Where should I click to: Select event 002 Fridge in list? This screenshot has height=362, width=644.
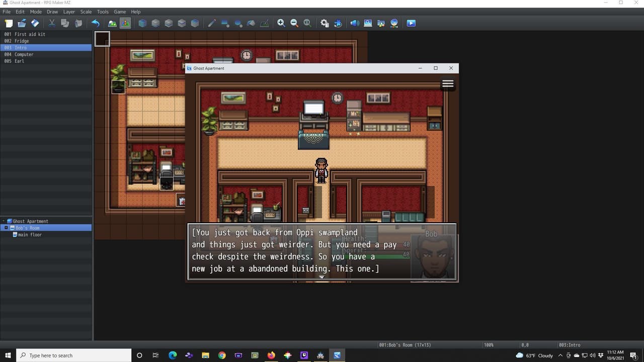[46, 41]
